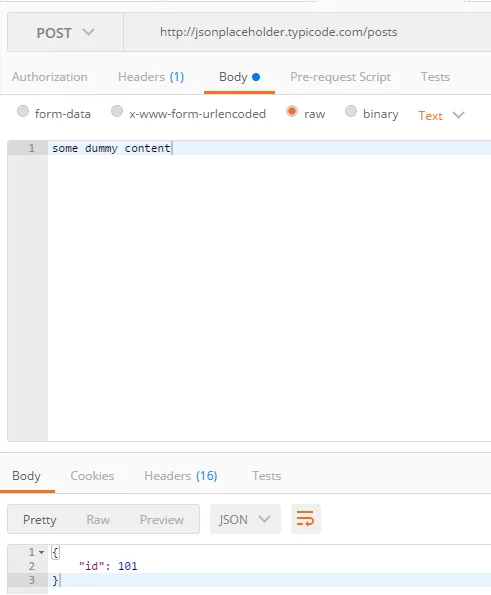Open the Text content type dropdown

click(441, 115)
